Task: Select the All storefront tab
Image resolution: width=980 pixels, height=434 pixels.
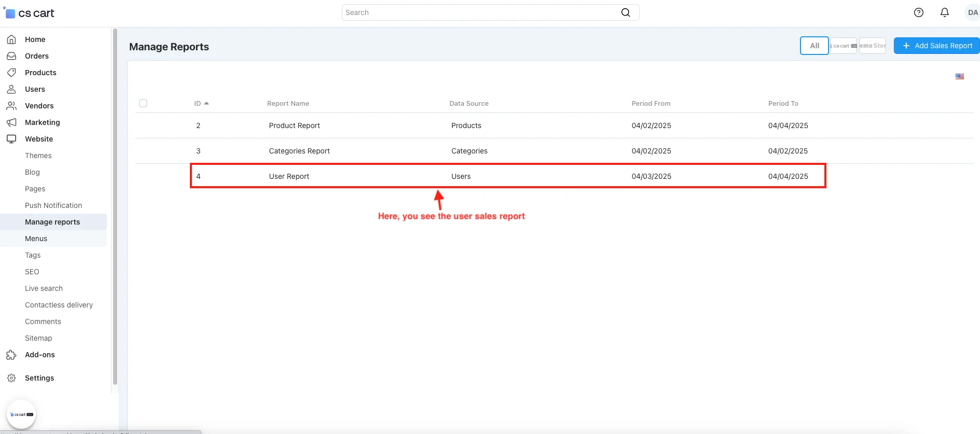Action: (x=814, y=46)
